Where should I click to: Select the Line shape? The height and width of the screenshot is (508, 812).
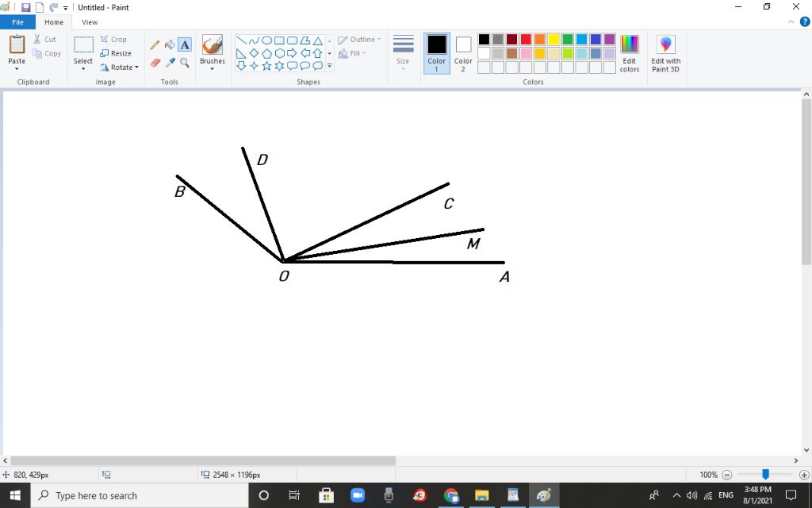pyautogui.click(x=241, y=40)
